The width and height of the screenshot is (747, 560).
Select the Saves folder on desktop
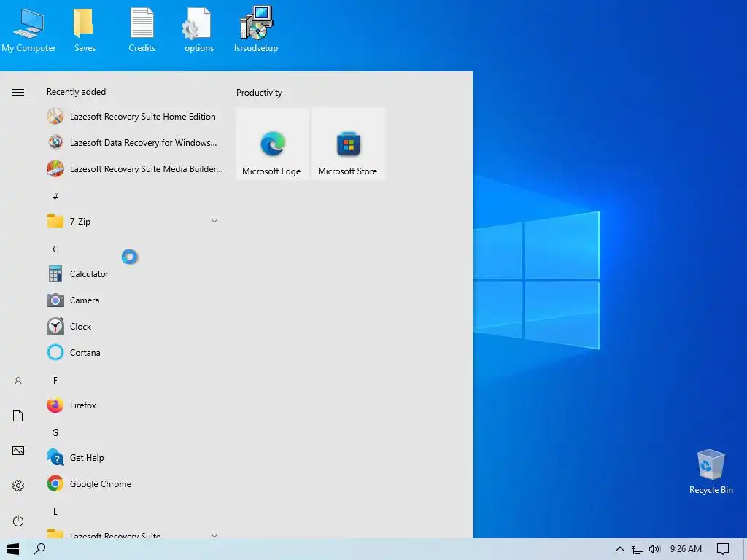tap(85, 29)
